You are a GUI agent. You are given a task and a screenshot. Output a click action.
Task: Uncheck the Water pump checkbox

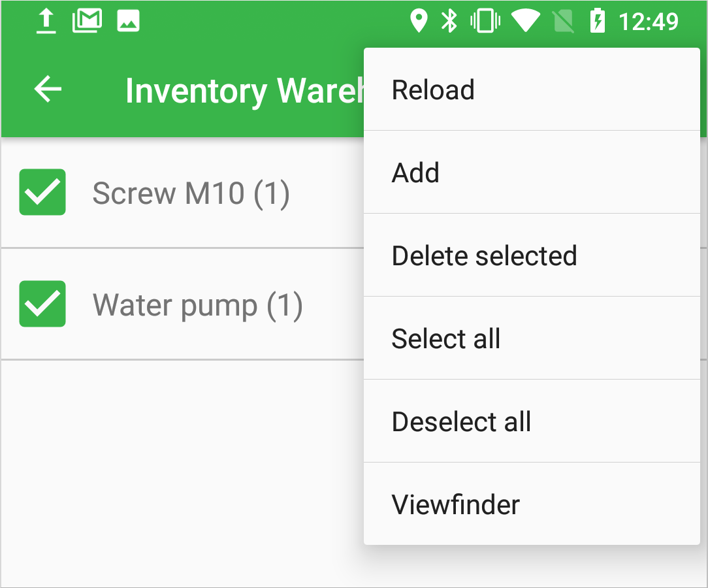(x=42, y=304)
